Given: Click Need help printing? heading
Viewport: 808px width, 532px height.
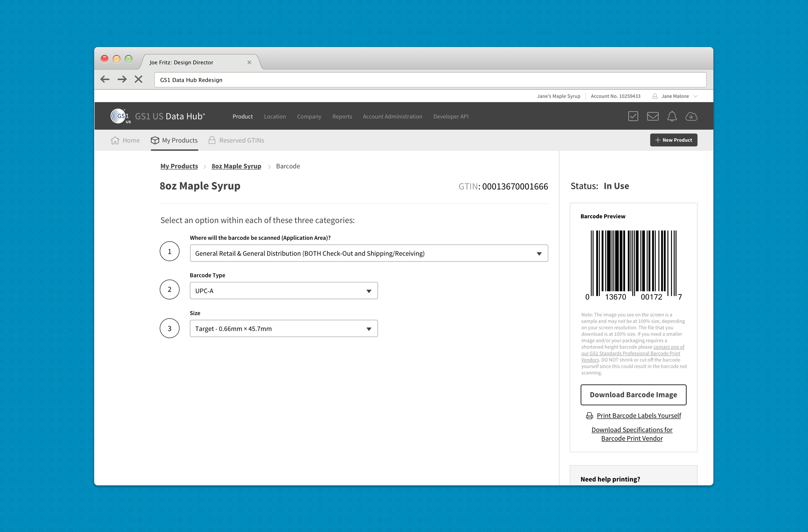Looking at the screenshot, I should (x=610, y=479).
